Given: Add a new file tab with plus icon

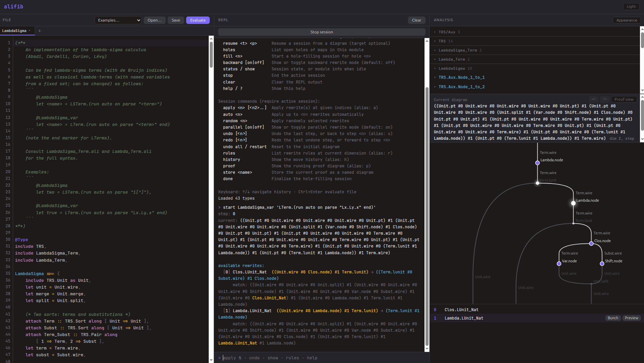Looking at the screenshot, I should [x=39, y=31].
